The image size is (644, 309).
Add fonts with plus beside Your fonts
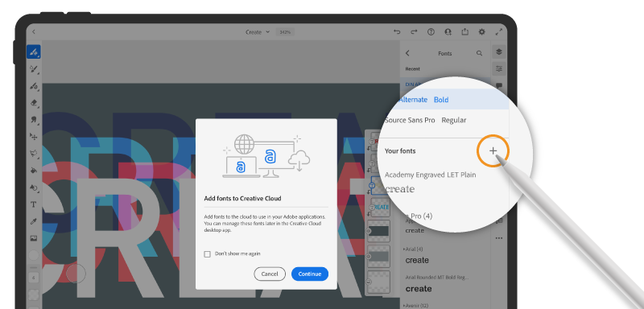click(x=493, y=151)
